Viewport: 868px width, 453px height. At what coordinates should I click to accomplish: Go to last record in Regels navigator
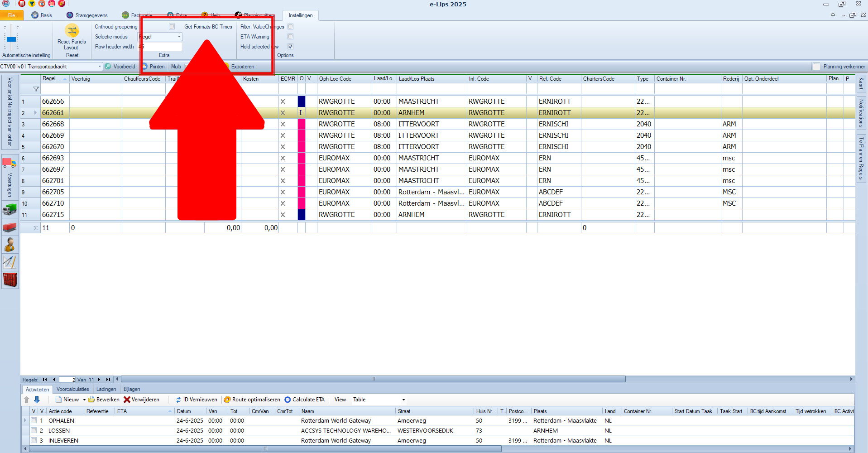click(x=108, y=380)
